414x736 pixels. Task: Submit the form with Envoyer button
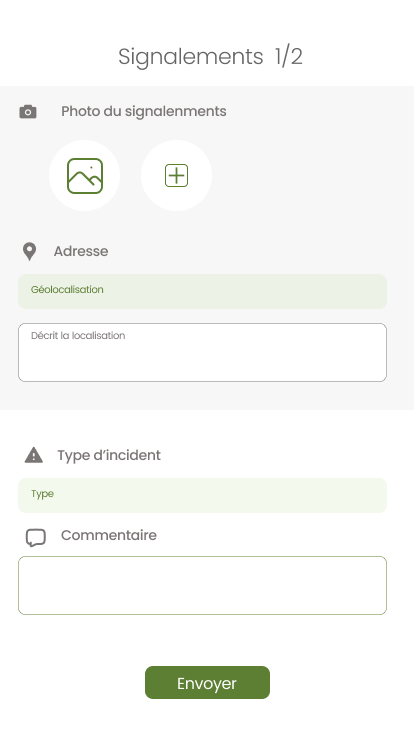[x=207, y=682]
